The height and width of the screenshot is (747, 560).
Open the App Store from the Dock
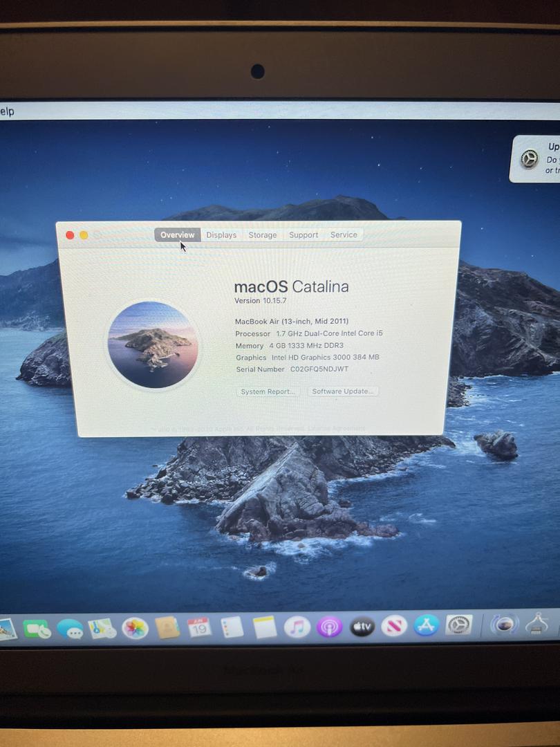[426, 625]
